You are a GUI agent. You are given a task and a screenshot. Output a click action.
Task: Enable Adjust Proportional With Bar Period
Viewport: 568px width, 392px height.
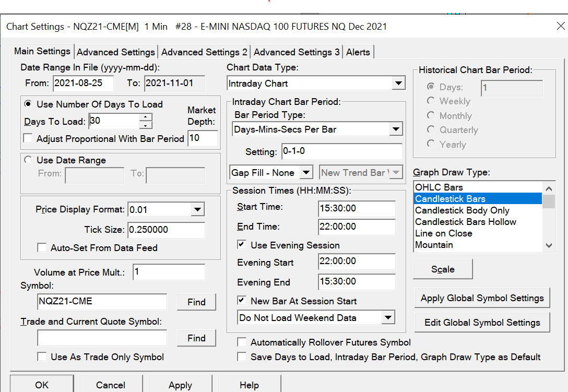point(28,138)
